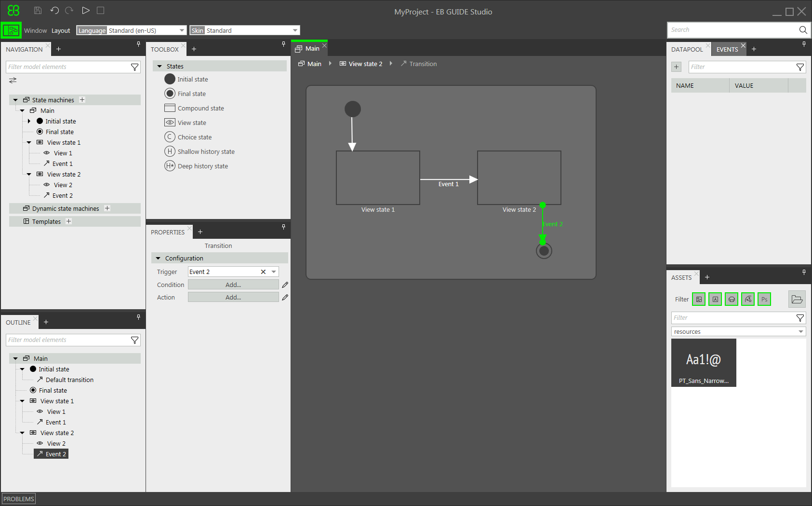Select Default transition in Outline
Image resolution: width=812 pixels, height=506 pixels.
pos(65,380)
